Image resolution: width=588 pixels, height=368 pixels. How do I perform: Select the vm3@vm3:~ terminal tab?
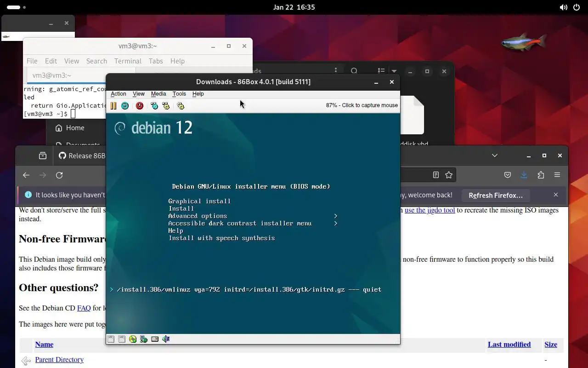[x=80, y=75]
